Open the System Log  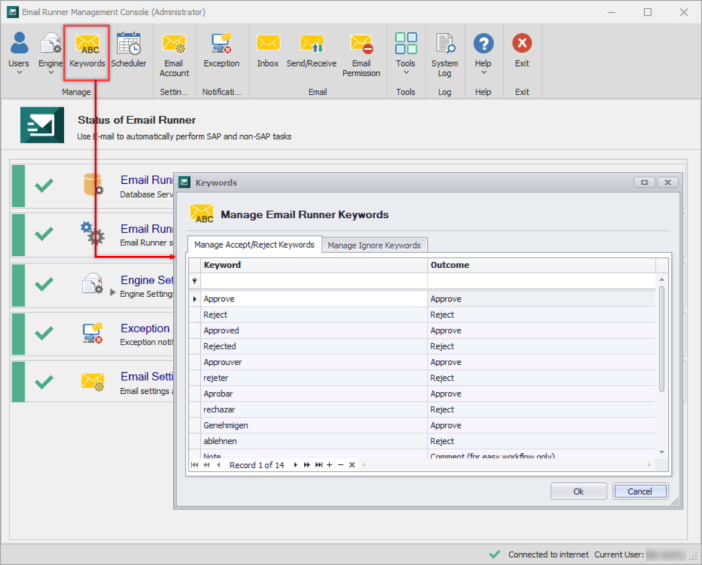pos(445,55)
